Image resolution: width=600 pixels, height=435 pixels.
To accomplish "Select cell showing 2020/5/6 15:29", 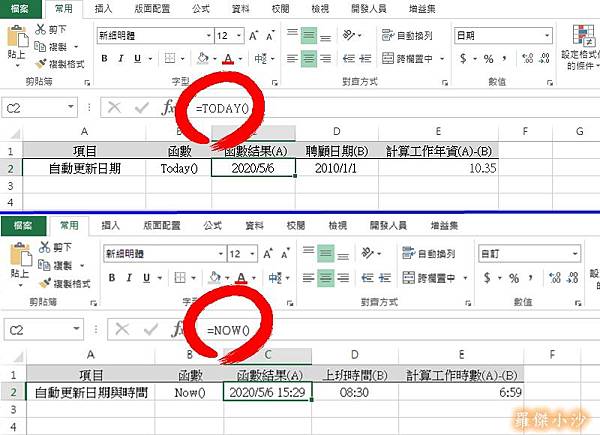I will tap(267, 392).
